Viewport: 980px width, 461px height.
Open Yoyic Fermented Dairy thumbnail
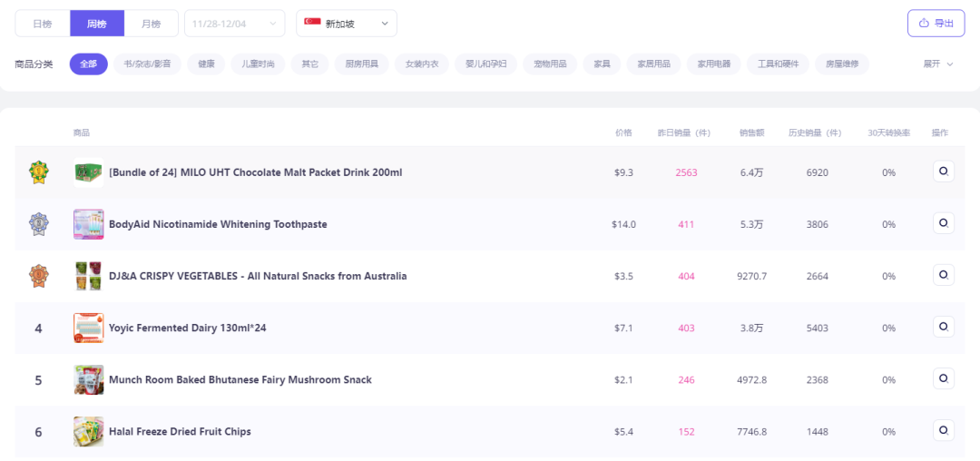click(x=88, y=328)
